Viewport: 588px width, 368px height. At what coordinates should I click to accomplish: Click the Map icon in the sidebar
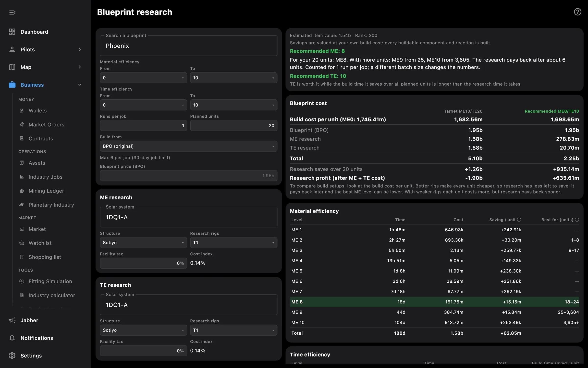12,67
